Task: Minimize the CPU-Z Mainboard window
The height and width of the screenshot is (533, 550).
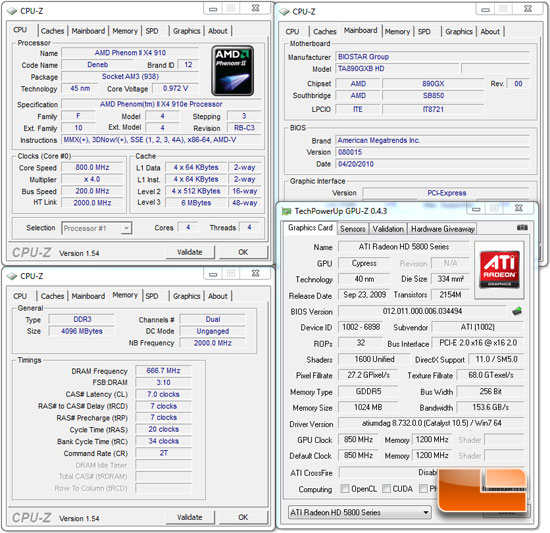Action: pyautogui.click(x=485, y=9)
